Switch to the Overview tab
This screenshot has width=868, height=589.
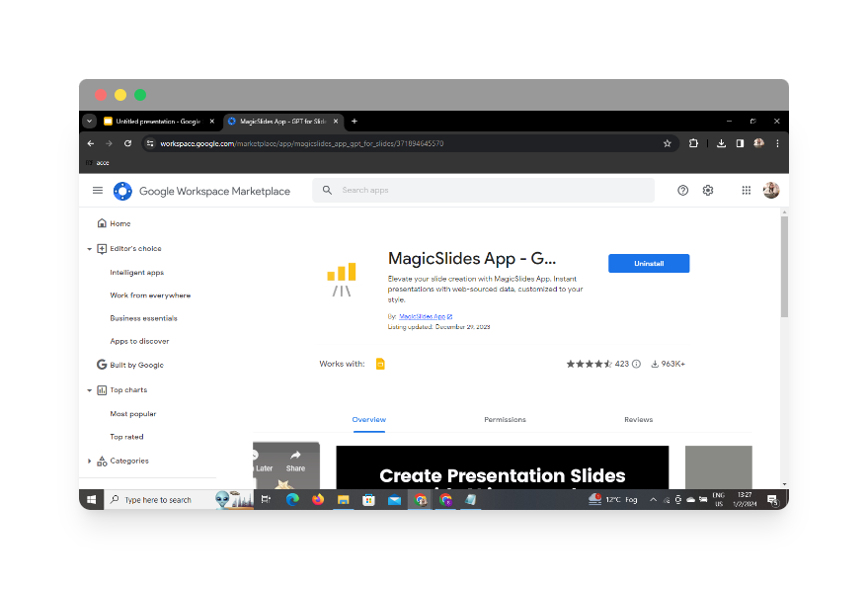(x=368, y=420)
